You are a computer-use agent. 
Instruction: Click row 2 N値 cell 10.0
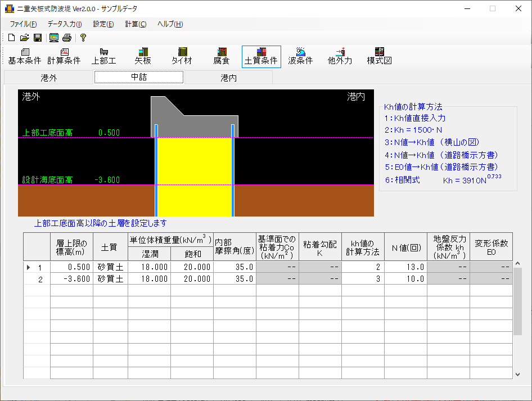pos(406,279)
